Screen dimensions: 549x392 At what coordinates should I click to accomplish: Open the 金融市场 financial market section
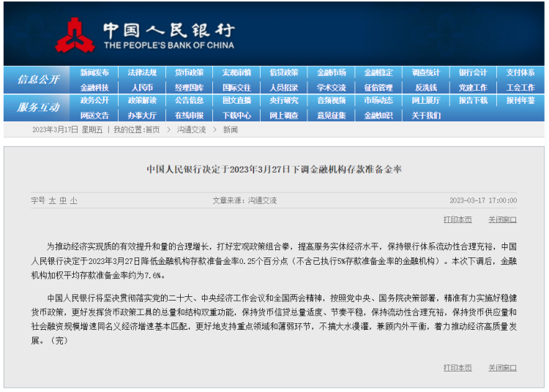pos(331,72)
